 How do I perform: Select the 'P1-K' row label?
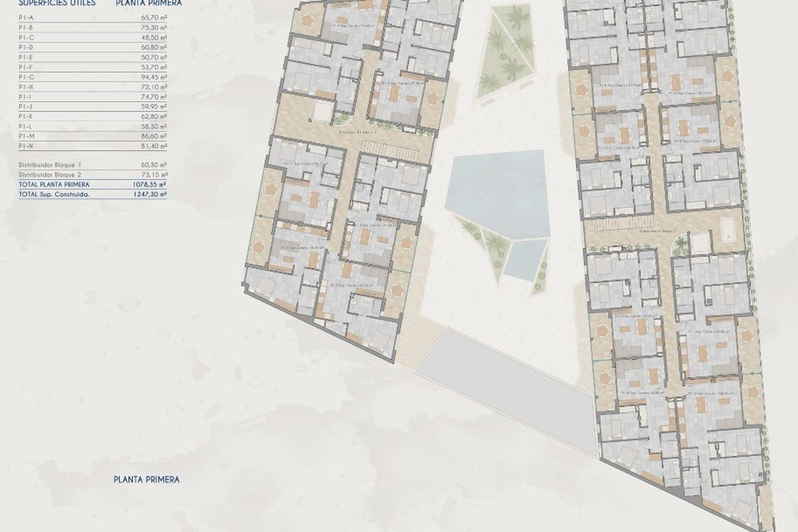coord(27,116)
